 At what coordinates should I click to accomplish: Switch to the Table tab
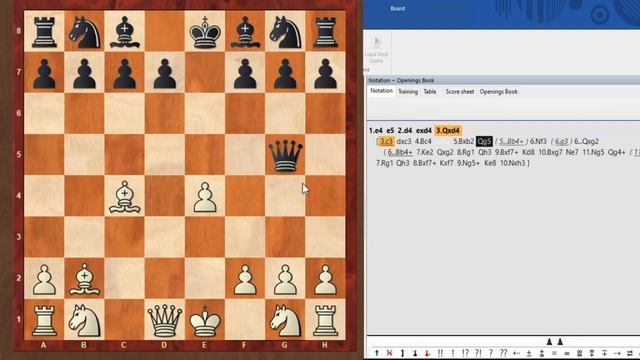tap(430, 92)
